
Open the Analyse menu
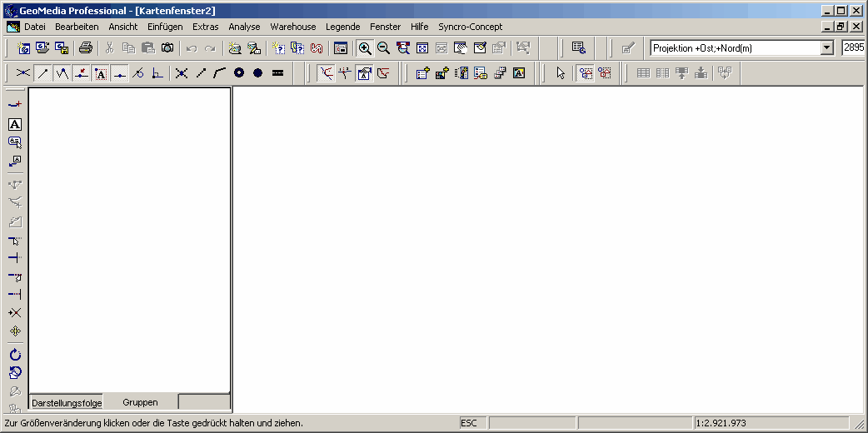click(244, 27)
